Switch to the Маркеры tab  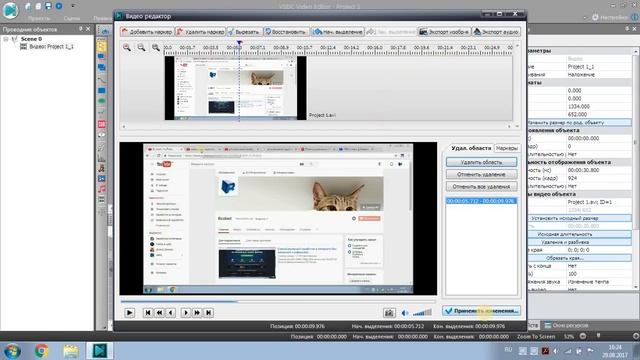(507, 148)
